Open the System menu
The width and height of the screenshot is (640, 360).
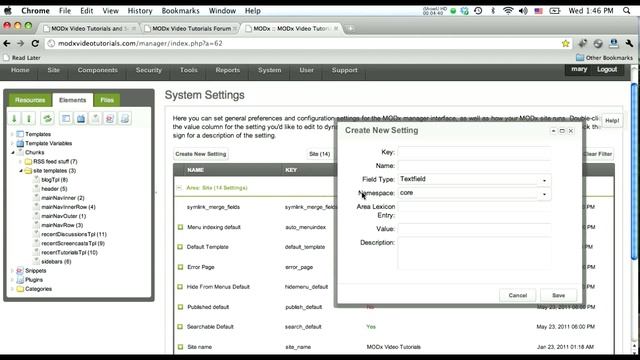pyautogui.click(x=269, y=70)
